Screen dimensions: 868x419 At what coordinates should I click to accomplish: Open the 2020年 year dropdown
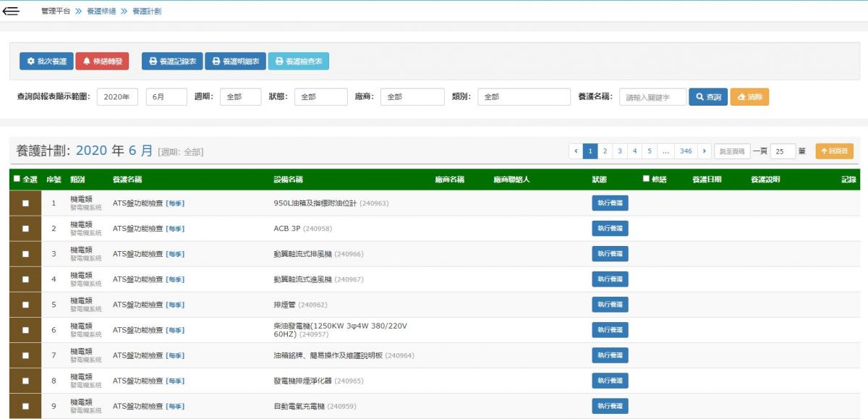coord(117,97)
